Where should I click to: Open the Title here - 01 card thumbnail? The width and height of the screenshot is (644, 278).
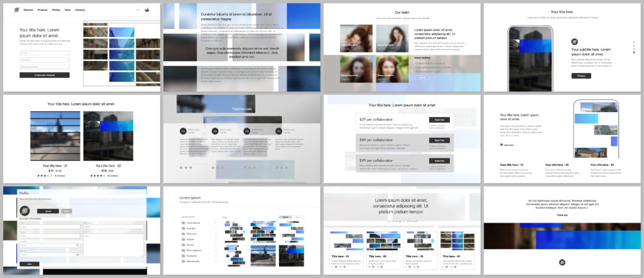pyautogui.click(x=347, y=242)
